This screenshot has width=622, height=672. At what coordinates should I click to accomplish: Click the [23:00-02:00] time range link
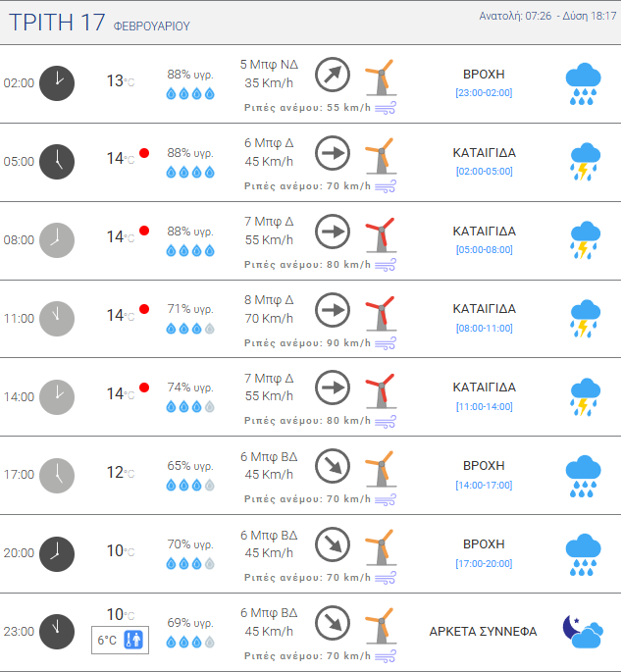coord(484,93)
